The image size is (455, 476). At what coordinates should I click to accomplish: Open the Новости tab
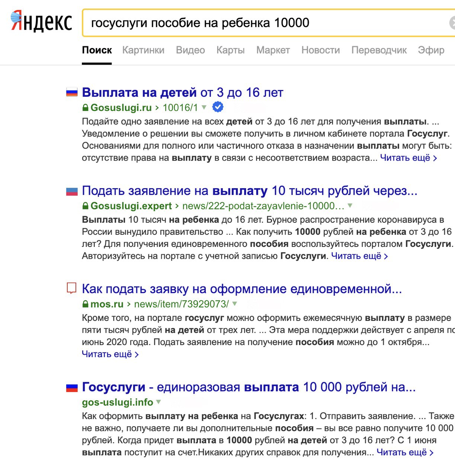click(321, 50)
